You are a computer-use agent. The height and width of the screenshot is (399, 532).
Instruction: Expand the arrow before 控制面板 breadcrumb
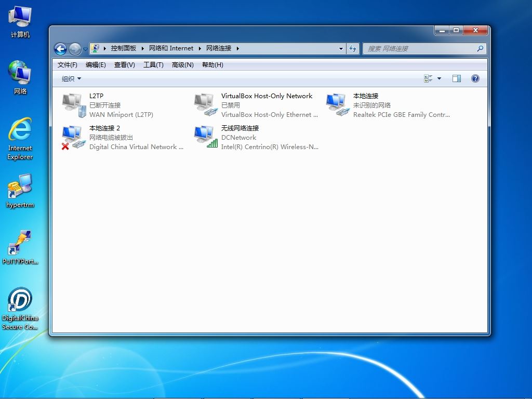[104, 48]
